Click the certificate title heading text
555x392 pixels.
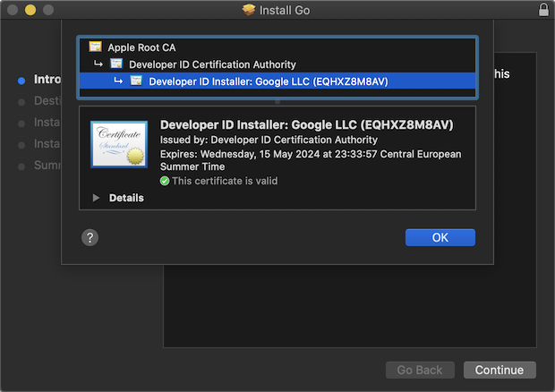click(306, 125)
